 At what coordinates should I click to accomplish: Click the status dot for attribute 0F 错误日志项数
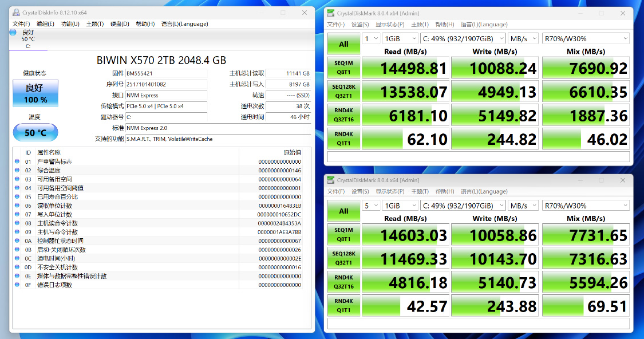tap(17, 285)
